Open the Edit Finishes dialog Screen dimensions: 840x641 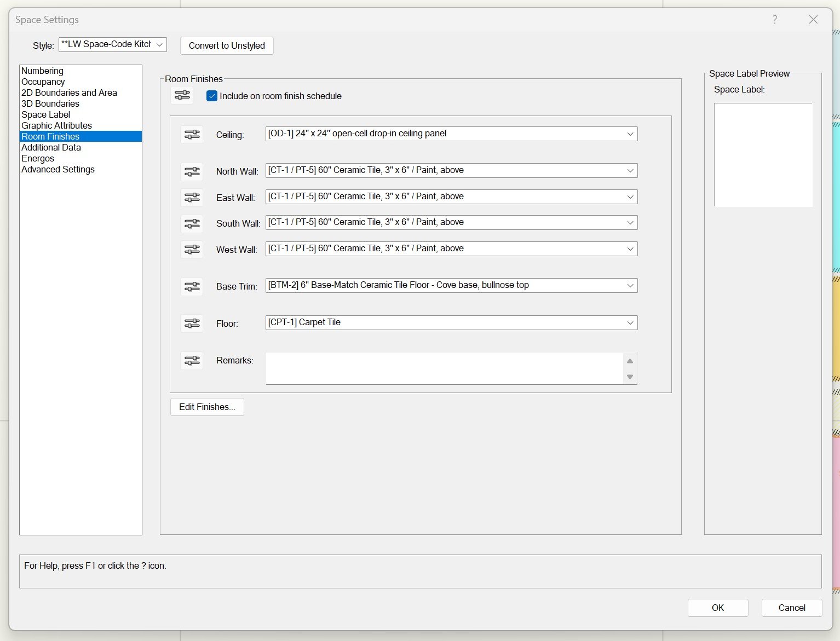[206, 407]
